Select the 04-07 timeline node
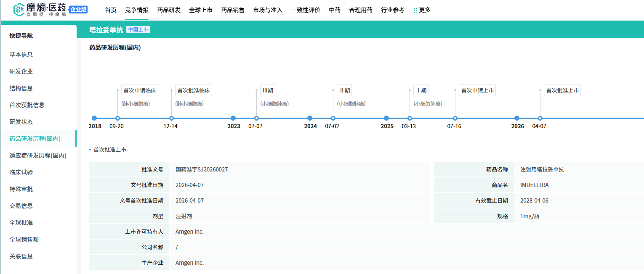Screen dimensions: 644x274 click(x=540, y=119)
